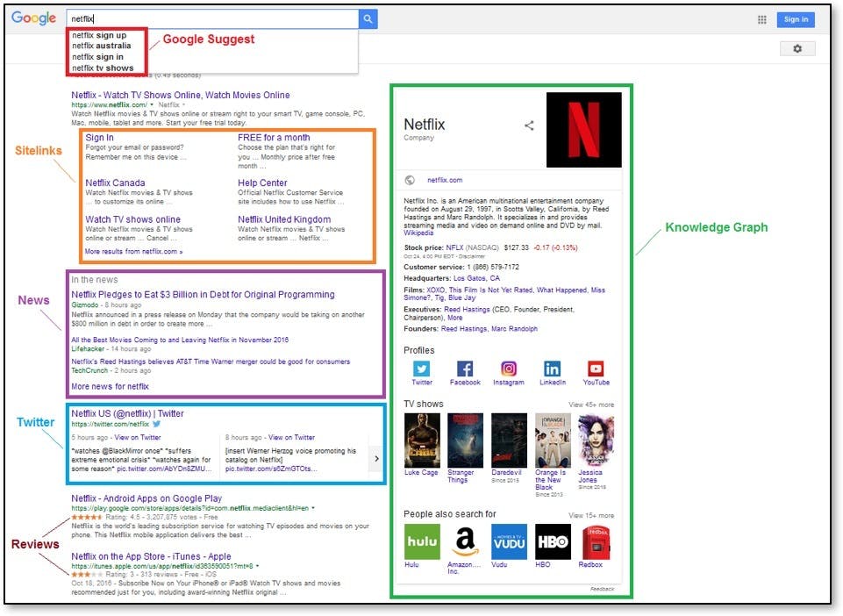Open the 'Sign In' sitelink
Viewport: 843px width, 616px height.
coord(99,138)
